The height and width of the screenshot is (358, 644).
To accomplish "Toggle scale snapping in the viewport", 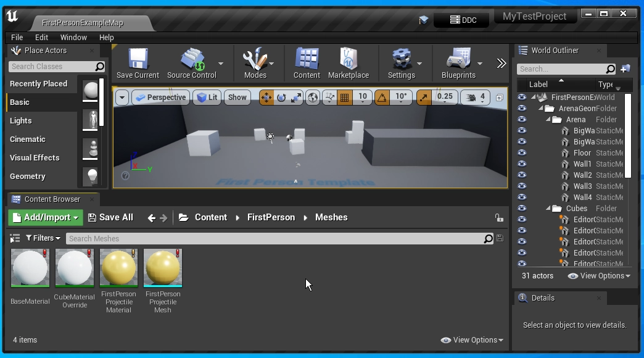I will [x=423, y=98].
